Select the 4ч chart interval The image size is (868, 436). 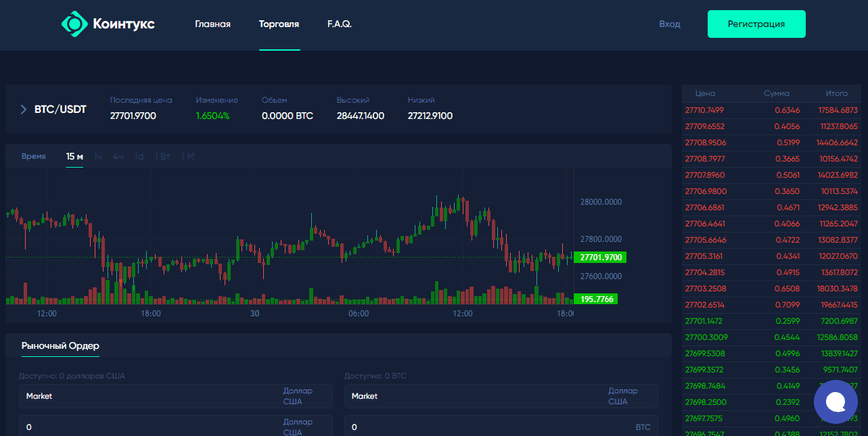pos(118,156)
